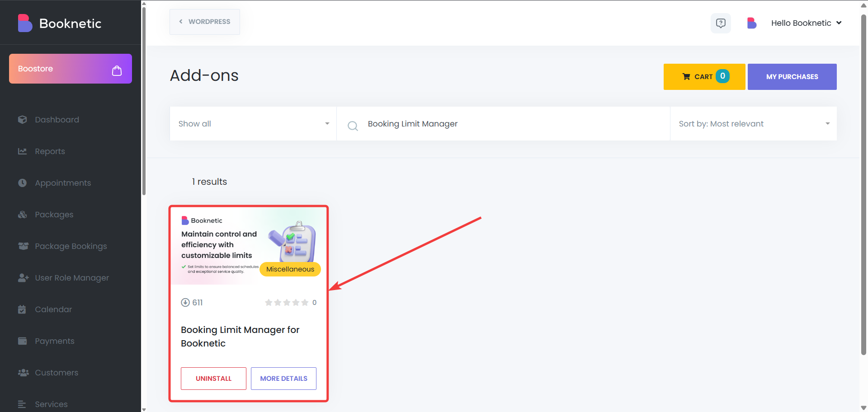Click the Customers group icon
The height and width of the screenshot is (412, 868).
click(23, 373)
